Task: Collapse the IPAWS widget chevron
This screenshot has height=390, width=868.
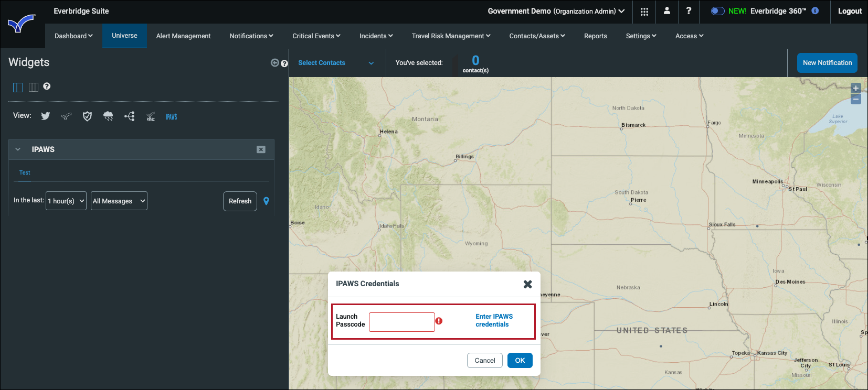Action: 18,149
